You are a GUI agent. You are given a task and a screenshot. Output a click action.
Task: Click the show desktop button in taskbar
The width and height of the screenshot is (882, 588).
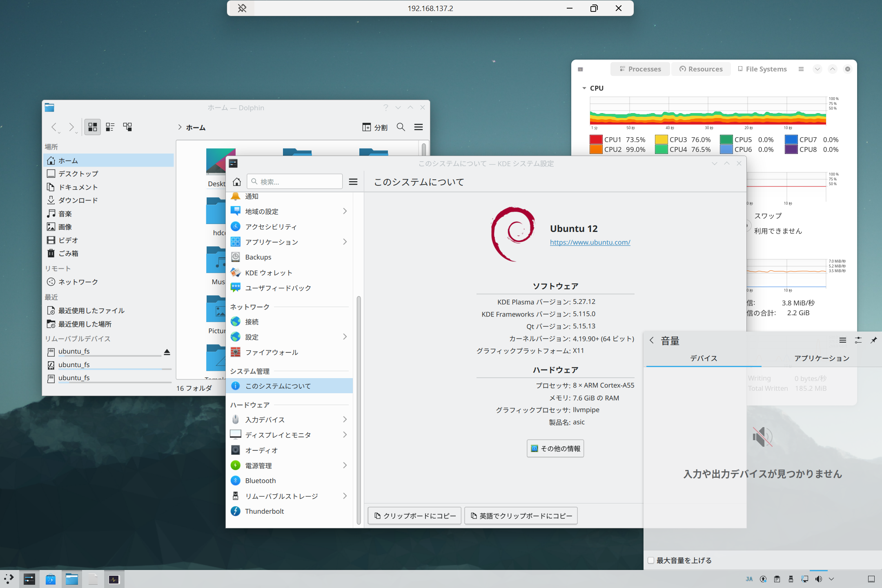click(x=871, y=579)
